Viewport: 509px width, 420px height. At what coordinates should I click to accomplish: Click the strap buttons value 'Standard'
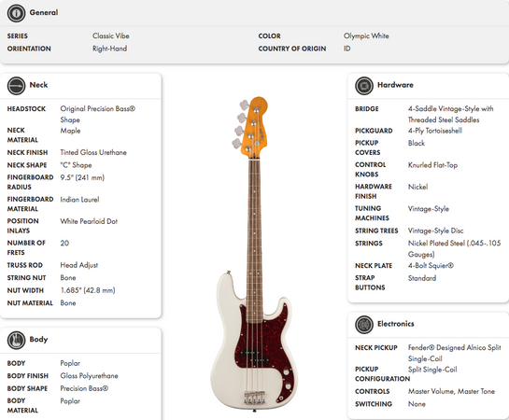point(422,278)
